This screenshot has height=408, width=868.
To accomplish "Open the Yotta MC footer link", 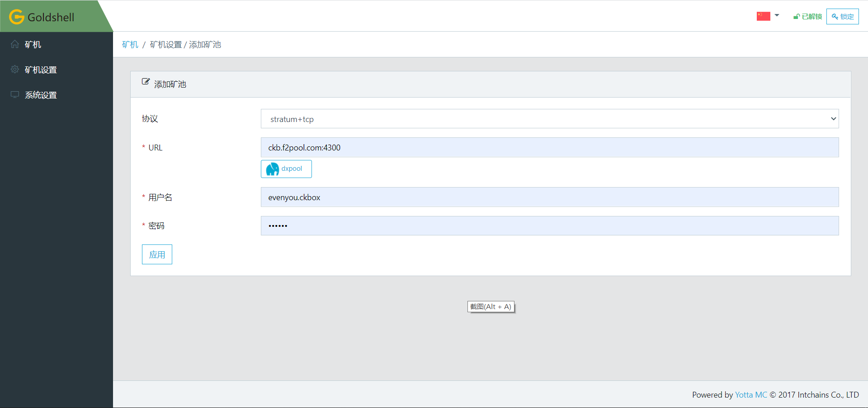I will pos(750,394).
